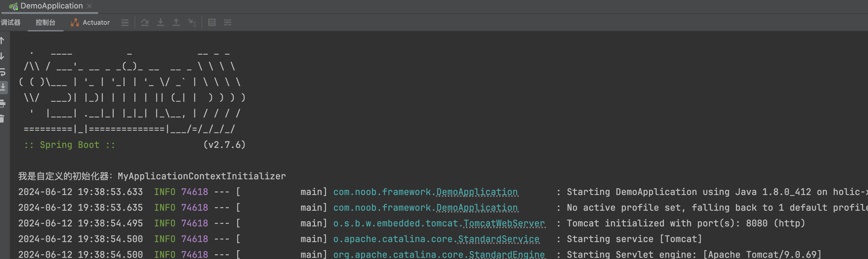Open DemoApplication link in the 19:38:53.633 line
The image size is (868, 259).
point(477,192)
